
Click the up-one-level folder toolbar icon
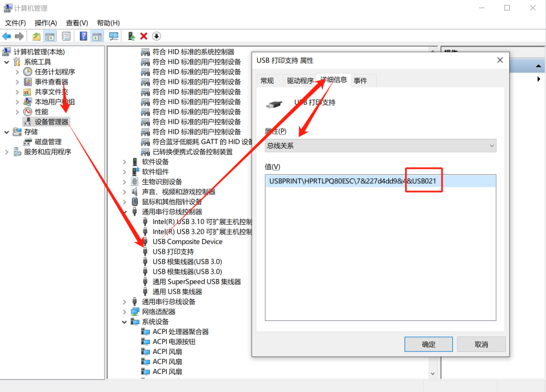tap(36, 36)
